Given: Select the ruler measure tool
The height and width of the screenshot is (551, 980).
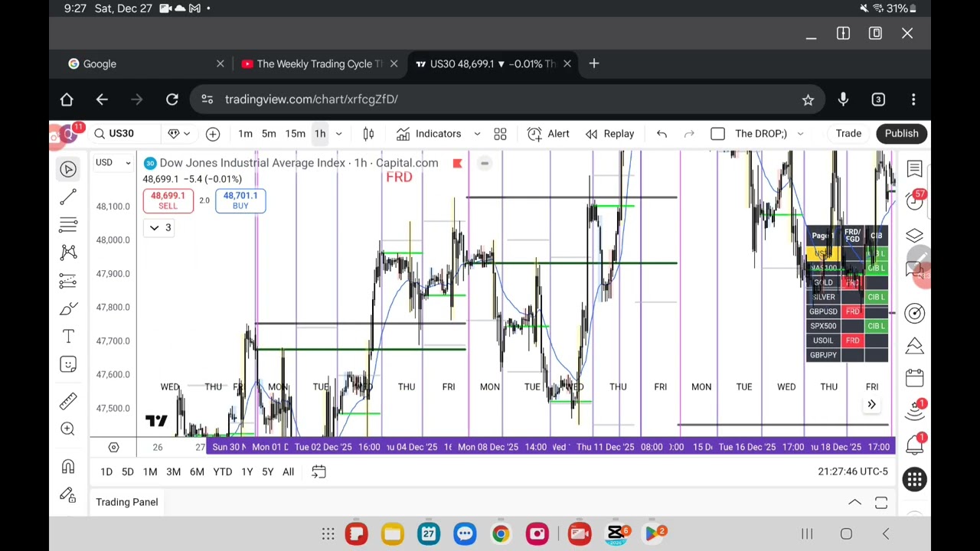Looking at the screenshot, I should click(68, 400).
